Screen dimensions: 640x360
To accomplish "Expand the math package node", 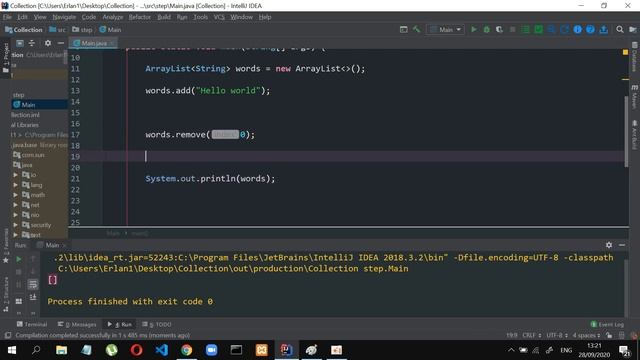I will coord(16,195).
